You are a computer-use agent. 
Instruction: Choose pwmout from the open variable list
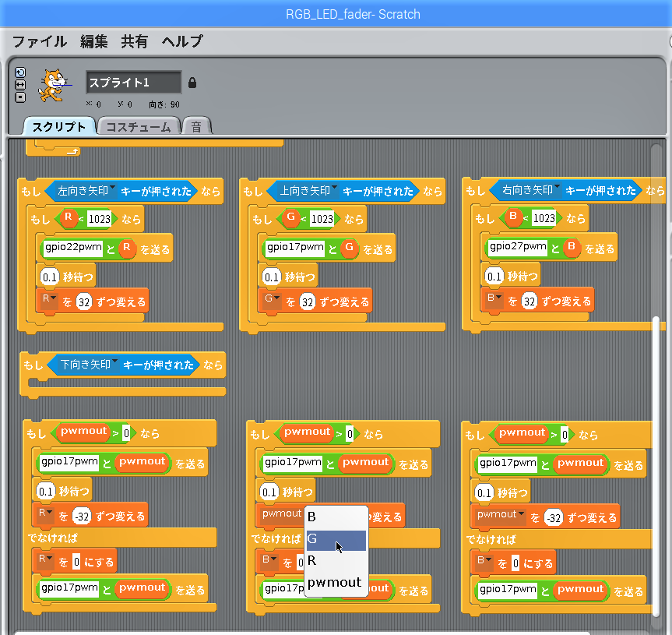click(x=336, y=582)
